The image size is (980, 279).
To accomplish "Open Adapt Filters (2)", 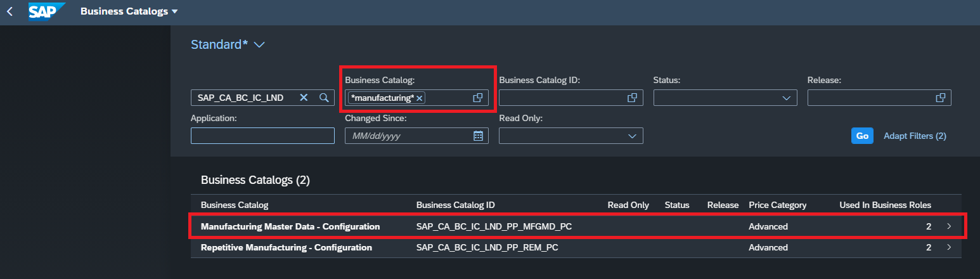I will coord(915,136).
